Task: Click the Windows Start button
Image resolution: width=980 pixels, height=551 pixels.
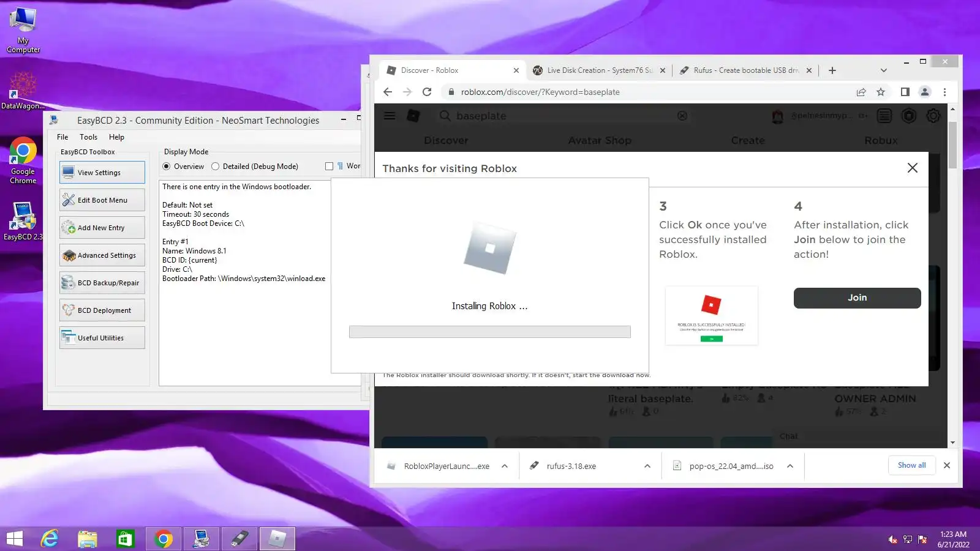Action: point(14,539)
